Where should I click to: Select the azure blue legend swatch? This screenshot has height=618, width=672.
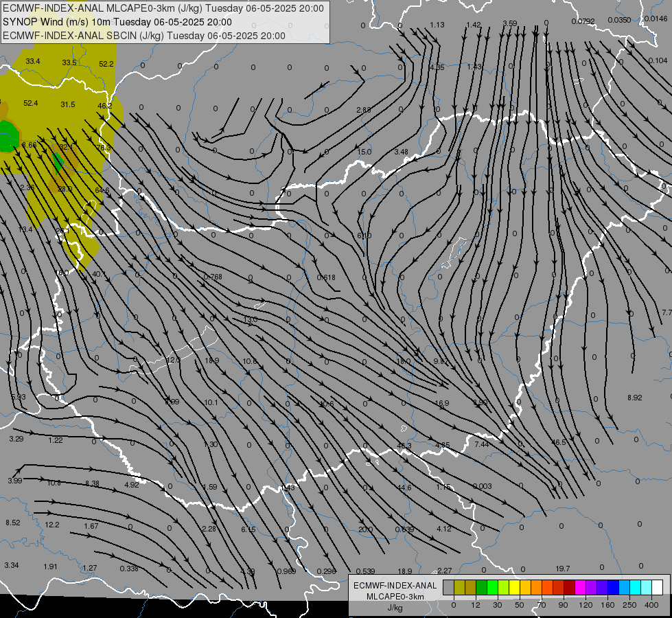(x=625, y=587)
